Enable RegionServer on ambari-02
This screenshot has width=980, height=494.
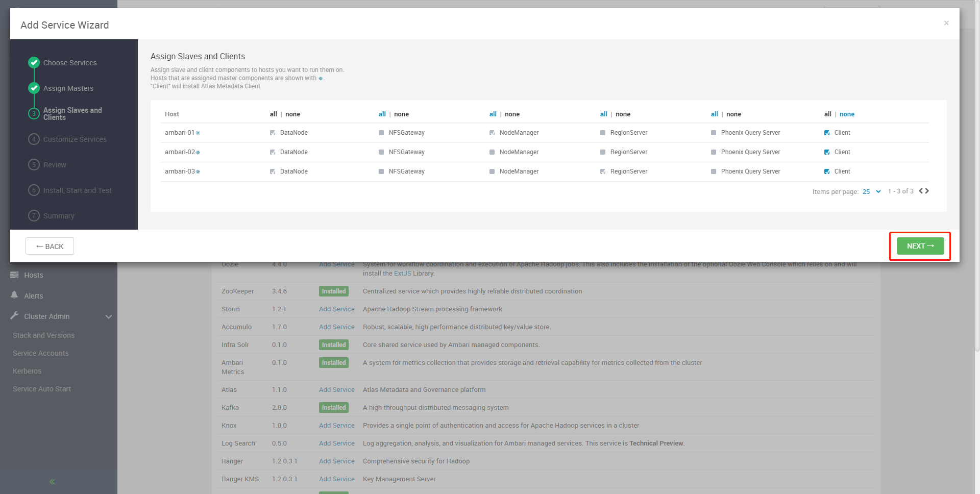coord(603,152)
